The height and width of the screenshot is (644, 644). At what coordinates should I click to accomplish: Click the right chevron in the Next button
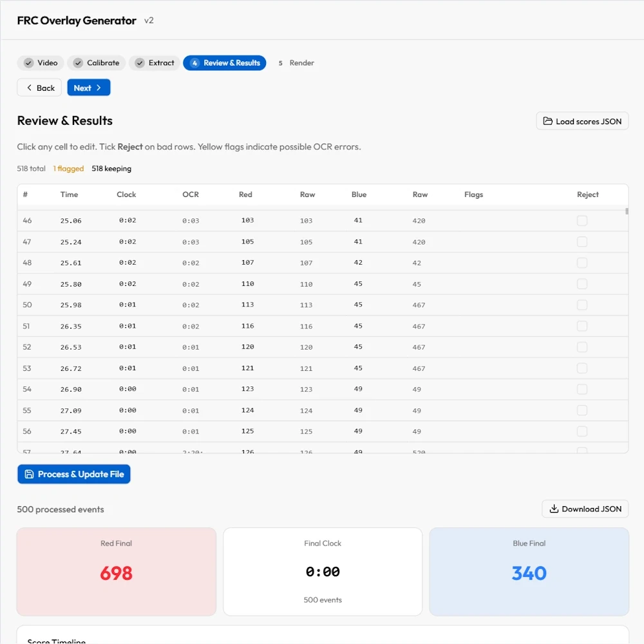tap(99, 88)
